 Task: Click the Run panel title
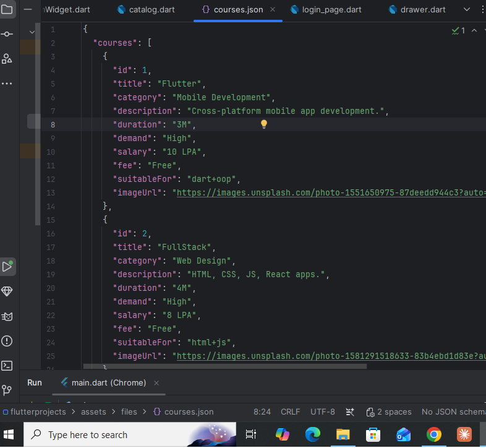pyautogui.click(x=35, y=383)
